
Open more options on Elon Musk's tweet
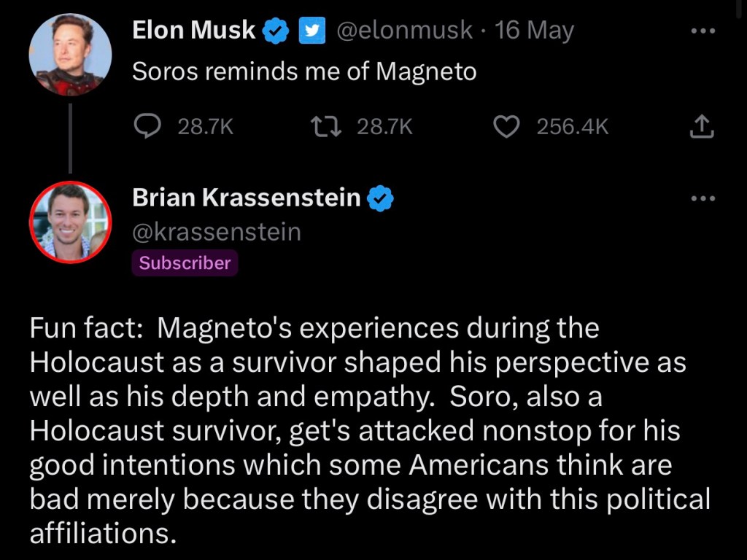[703, 32]
